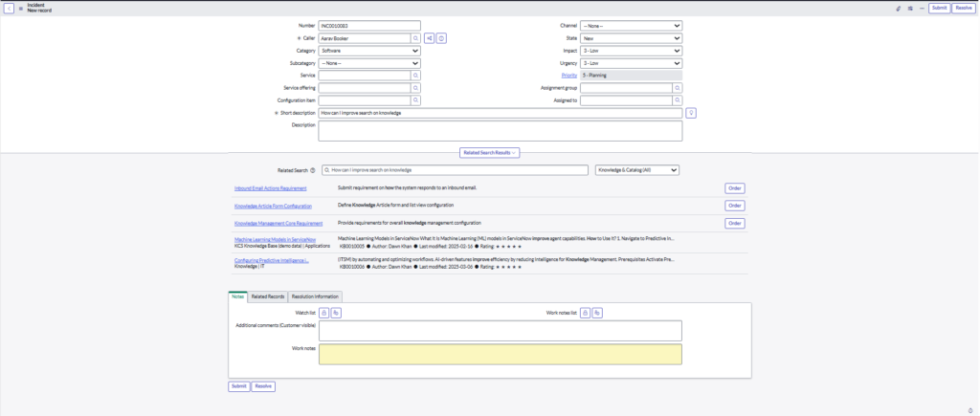
Task: Switch to the Related Records tab
Action: pyautogui.click(x=267, y=296)
